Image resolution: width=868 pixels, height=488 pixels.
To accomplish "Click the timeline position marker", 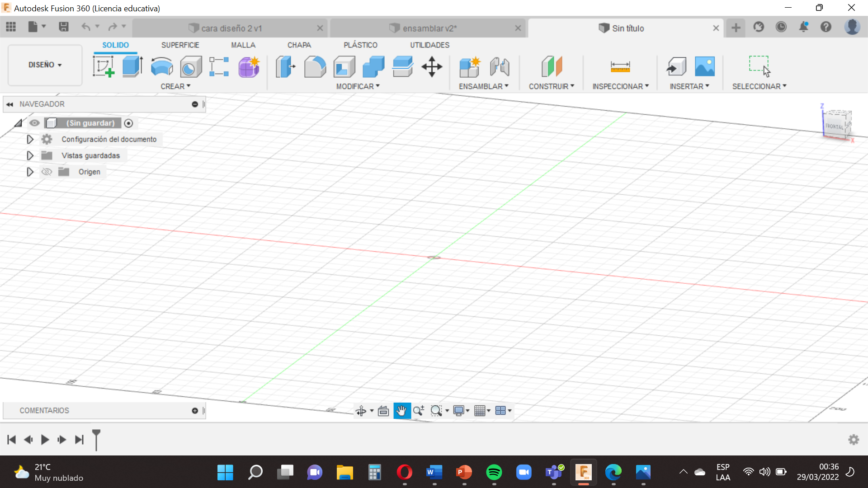I will point(96,440).
